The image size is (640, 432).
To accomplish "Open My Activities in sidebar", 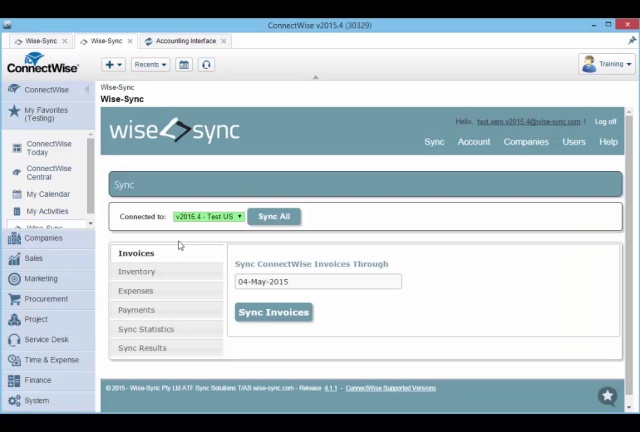I will tap(47, 212).
